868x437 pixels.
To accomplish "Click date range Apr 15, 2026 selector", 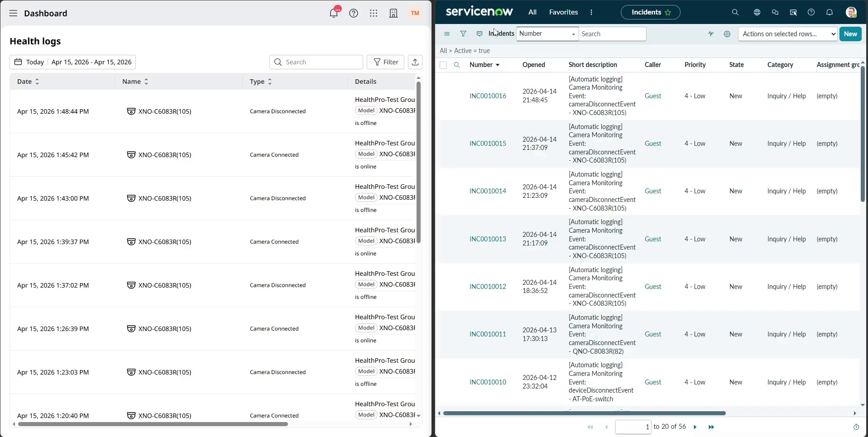I will (91, 62).
